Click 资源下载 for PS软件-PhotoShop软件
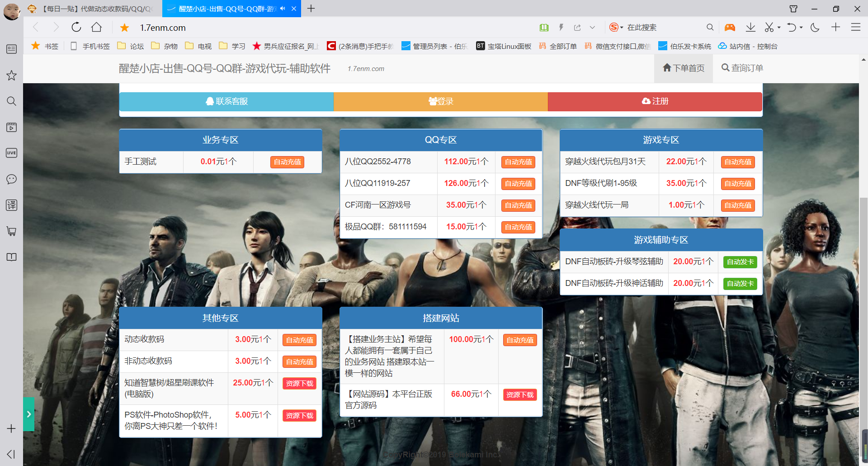 click(299, 416)
